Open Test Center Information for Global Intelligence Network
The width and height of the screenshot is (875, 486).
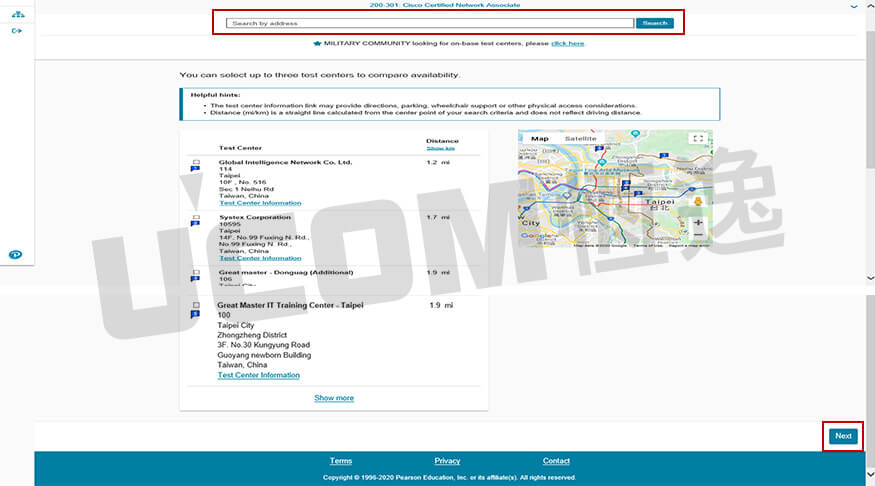(260, 203)
